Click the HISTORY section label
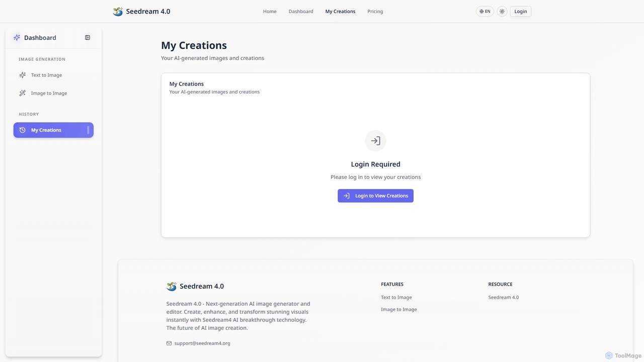The image size is (644, 362). click(x=29, y=114)
